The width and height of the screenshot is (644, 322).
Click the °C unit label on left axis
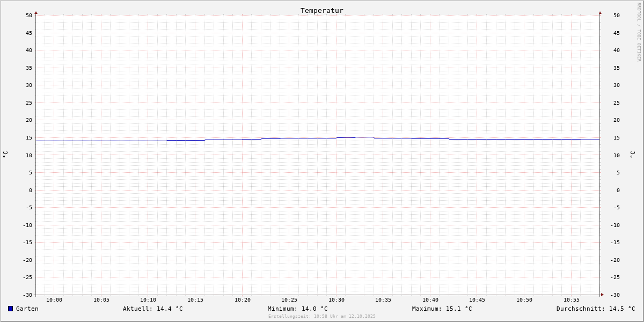pos(5,154)
